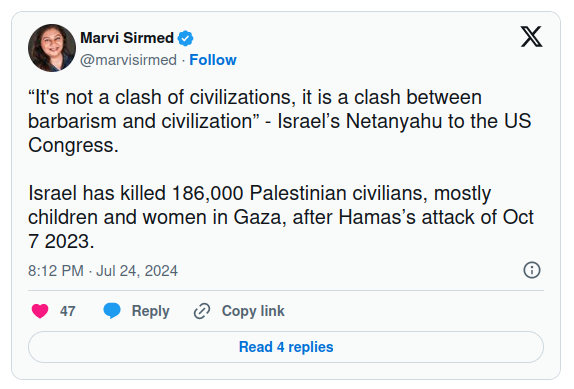Open the Marvi Sirmed display name
574x389 pixels.
click(x=127, y=38)
